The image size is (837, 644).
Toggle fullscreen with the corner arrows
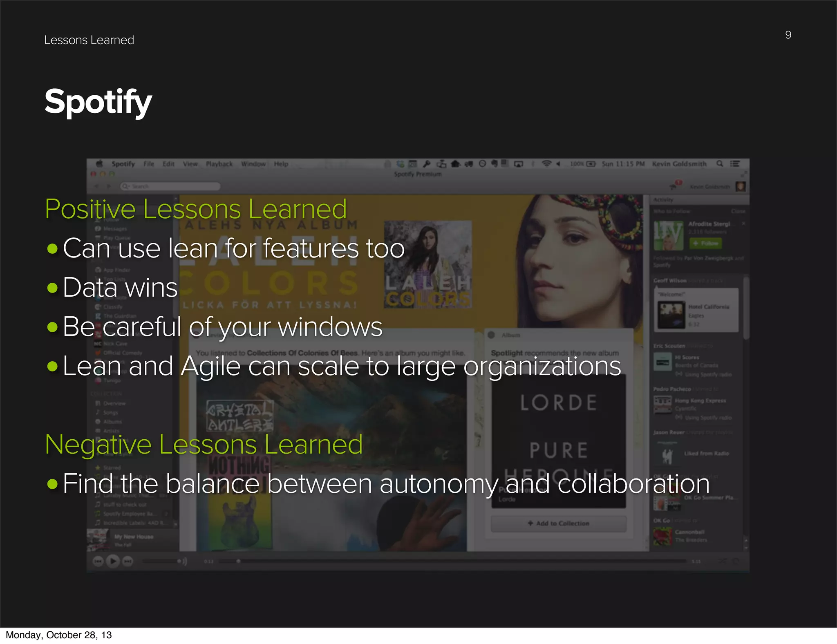744,174
